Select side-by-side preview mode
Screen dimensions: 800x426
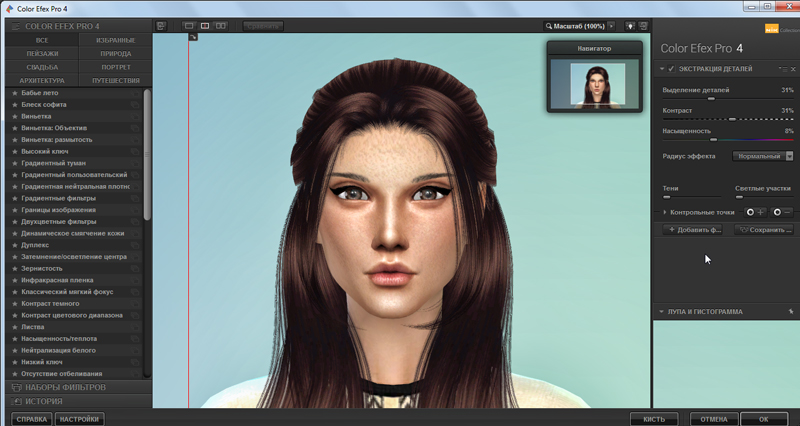tap(220, 26)
